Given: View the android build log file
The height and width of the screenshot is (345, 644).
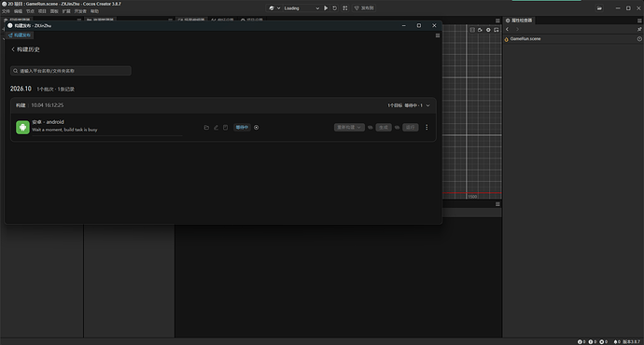Looking at the screenshot, I should (x=226, y=128).
